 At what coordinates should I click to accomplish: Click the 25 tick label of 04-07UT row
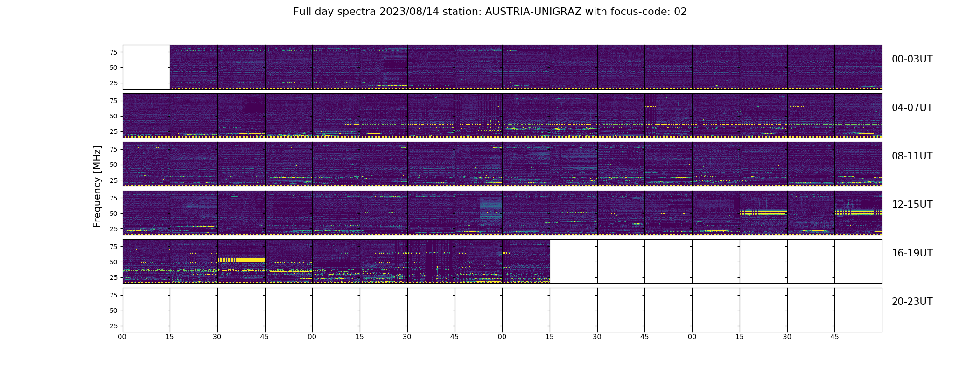(x=113, y=131)
